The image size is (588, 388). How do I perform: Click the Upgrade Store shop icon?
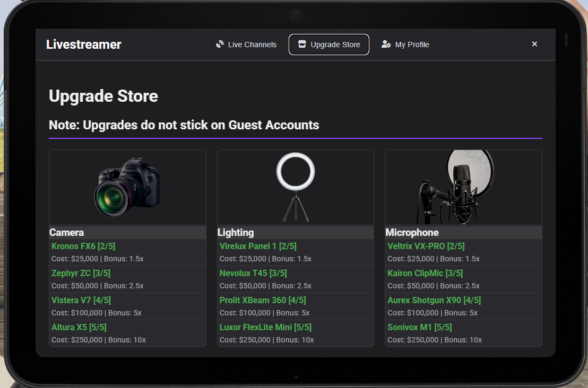click(x=302, y=45)
